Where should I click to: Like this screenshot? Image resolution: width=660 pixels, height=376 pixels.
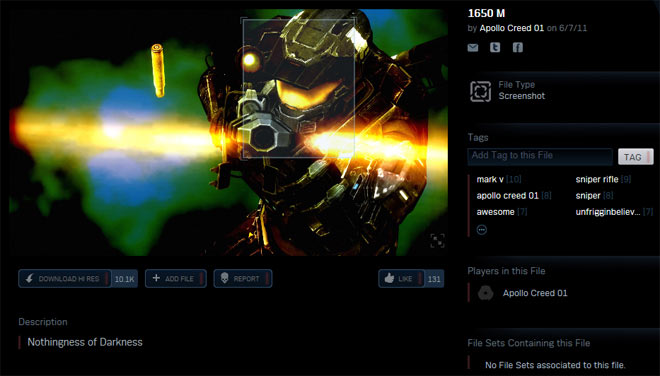click(x=401, y=279)
